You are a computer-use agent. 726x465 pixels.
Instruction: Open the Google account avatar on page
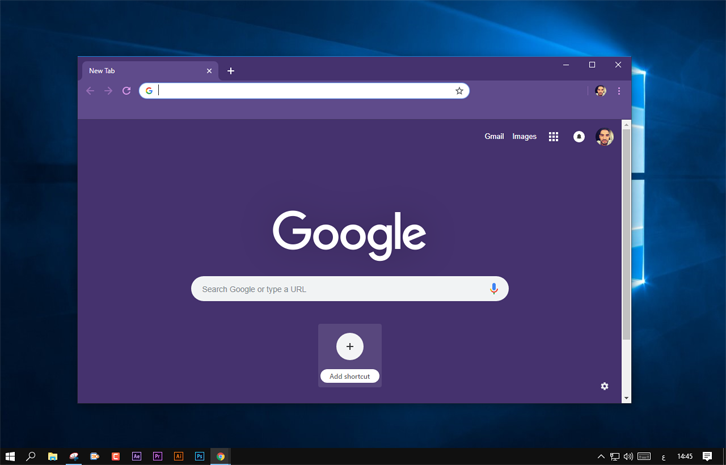point(604,137)
